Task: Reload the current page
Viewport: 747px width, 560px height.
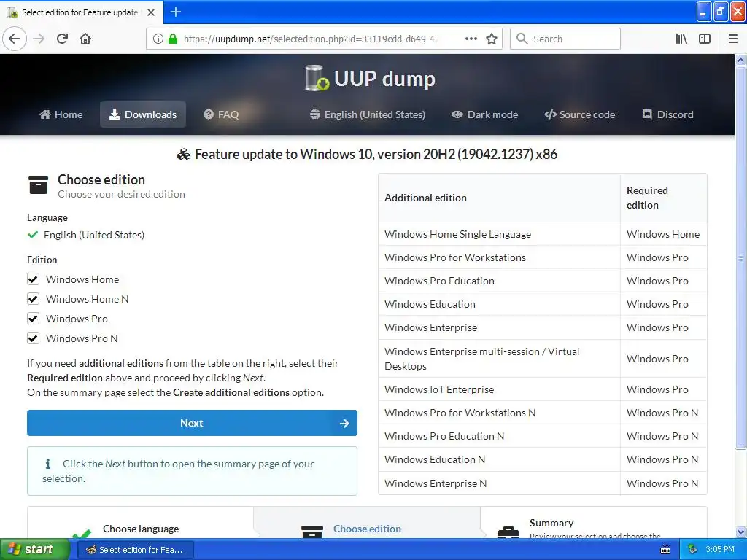Action: point(63,39)
